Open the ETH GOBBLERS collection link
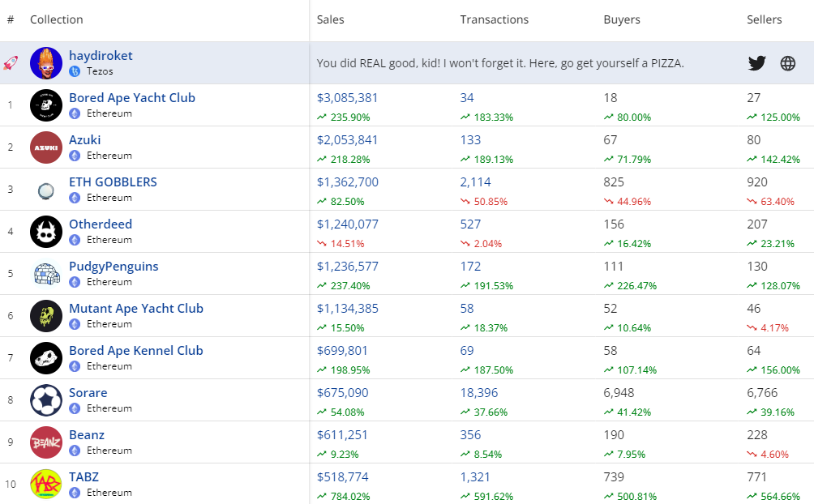The height and width of the screenshot is (504, 814). pyautogui.click(x=113, y=182)
